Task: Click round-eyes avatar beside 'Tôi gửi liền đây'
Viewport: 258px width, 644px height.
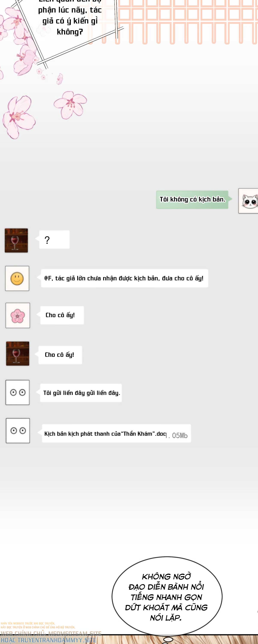Action: coord(18,392)
